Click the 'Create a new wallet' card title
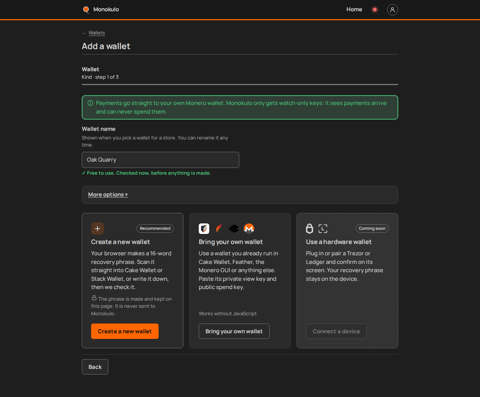This screenshot has height=397, width=480. (120, 242)
